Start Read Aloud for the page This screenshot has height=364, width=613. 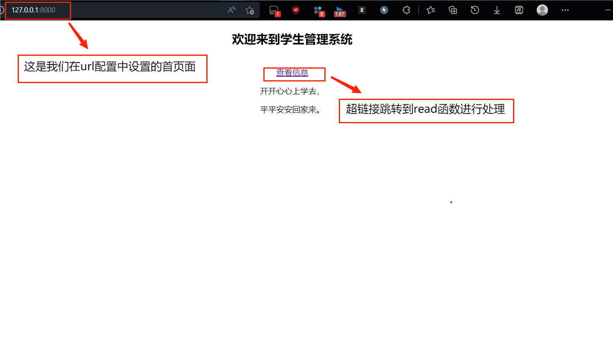[x=232, y=10]
